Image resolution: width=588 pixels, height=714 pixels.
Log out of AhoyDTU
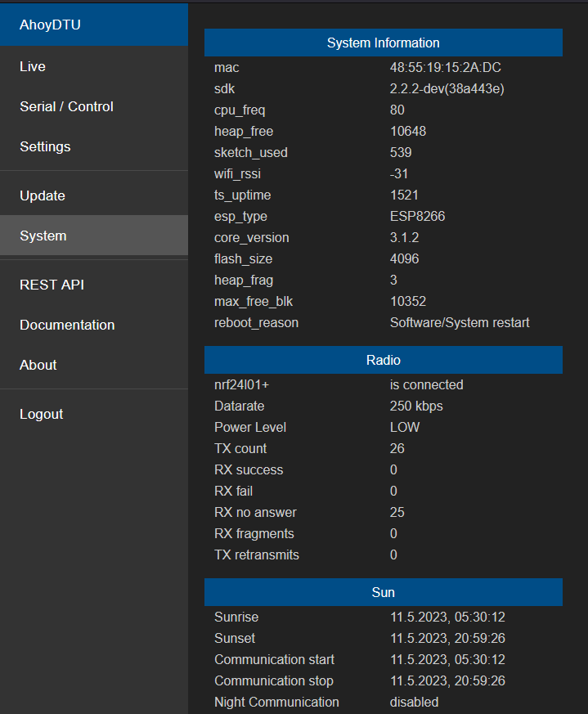41,414
